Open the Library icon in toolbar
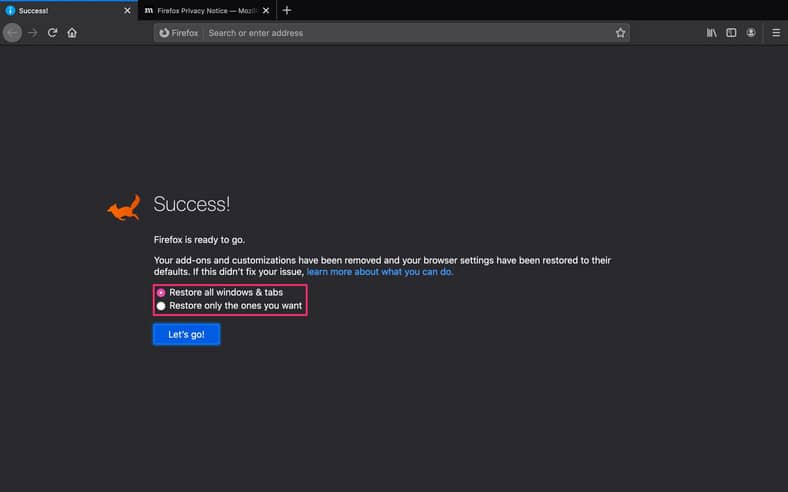The image size is (788, 492). pos(712,33)
